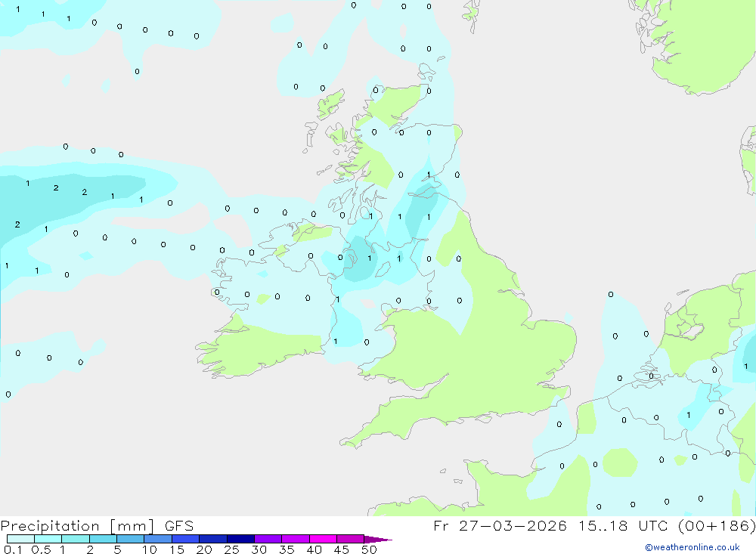Select the 0.5–1 mm legend color swatch
Viewport: 756px width, 554px height.
48,539
